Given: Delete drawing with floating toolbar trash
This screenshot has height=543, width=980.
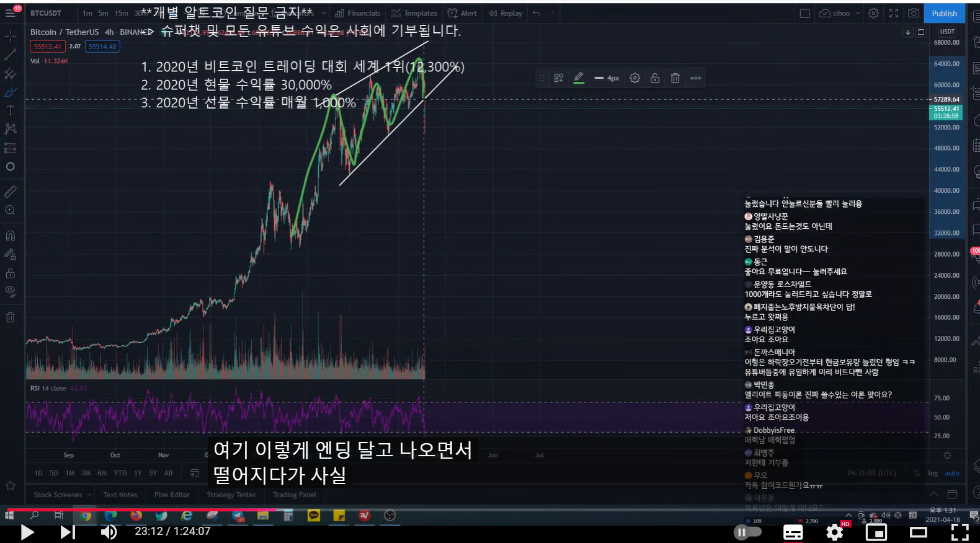Looking at the screenshot, I should [675, 78].
